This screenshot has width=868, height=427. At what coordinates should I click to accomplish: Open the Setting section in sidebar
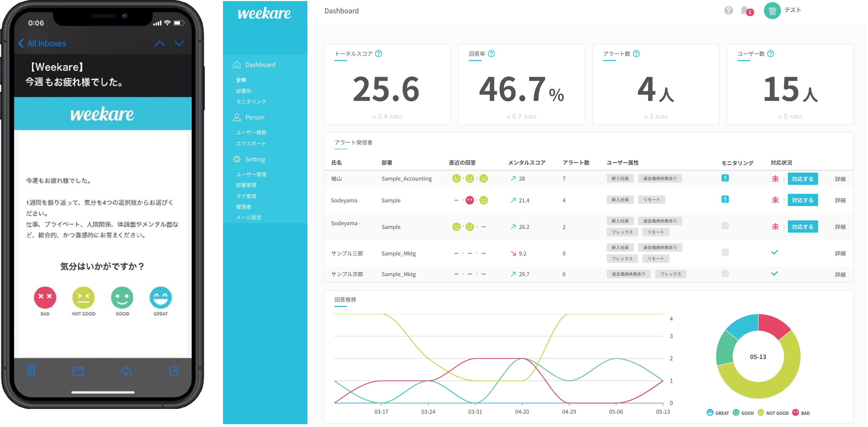(249, 159)
